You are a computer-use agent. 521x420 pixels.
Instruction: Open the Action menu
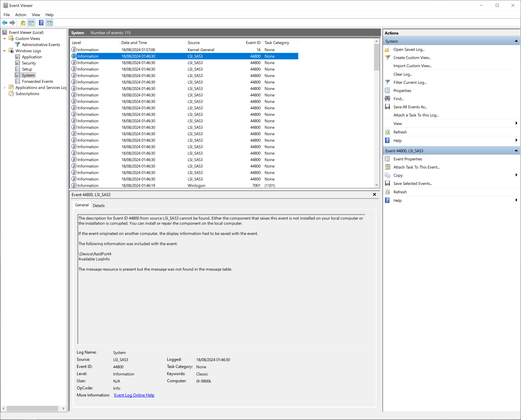click(x=21, y=15)
